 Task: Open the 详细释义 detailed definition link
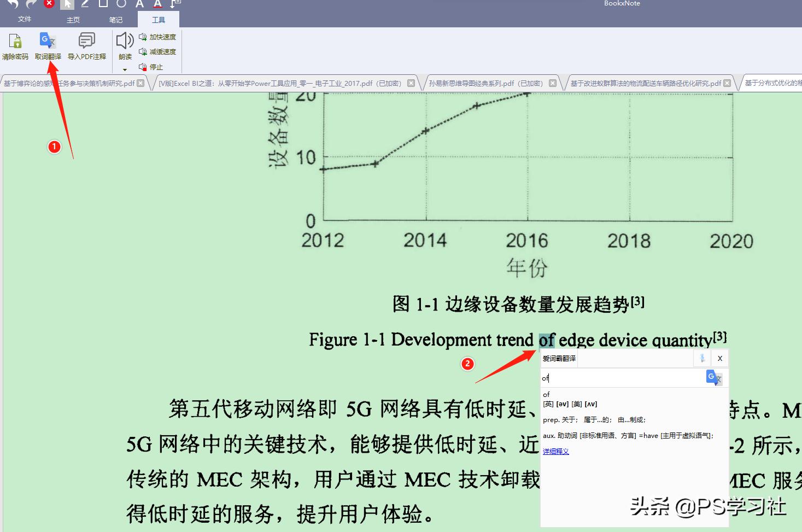[x=555, y=451]
